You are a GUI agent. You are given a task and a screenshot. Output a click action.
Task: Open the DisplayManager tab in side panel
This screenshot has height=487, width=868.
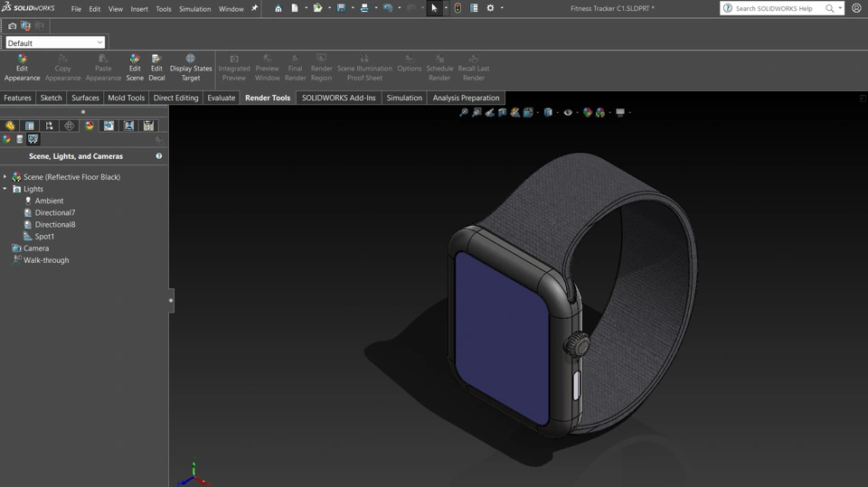tap(90, 126)
